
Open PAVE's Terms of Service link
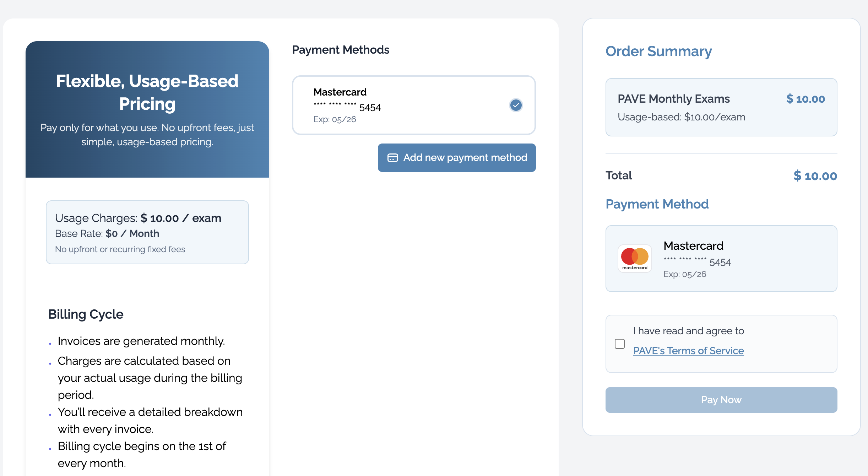(688, 351)
